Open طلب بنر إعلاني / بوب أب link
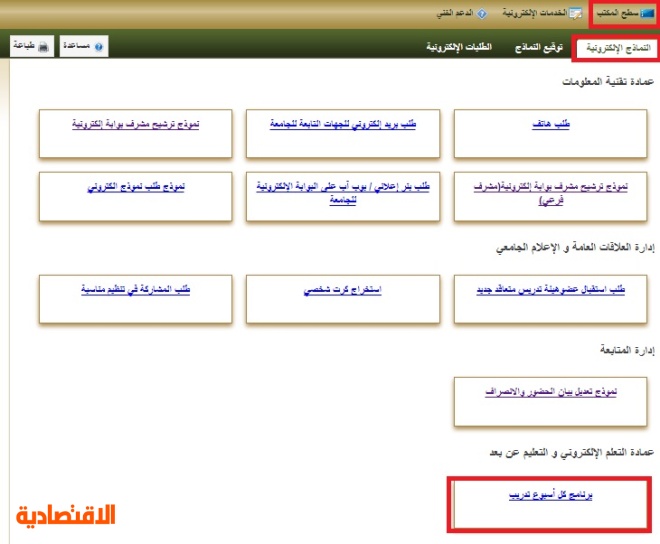Image resolution: width=660 pixels, height=544 pixels. (343, 192)
